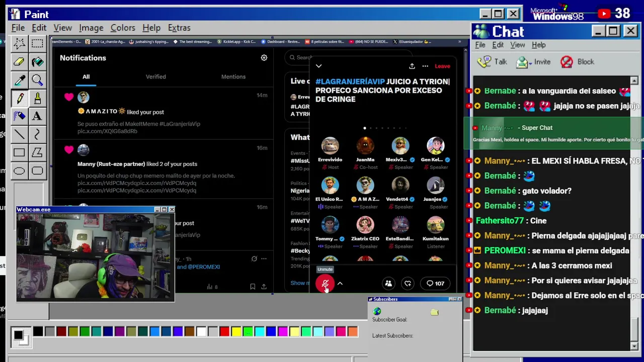Open the Kumitakun listener avatar
The width and height of the screenshot is (644, 362).
[x=436, y=225]
